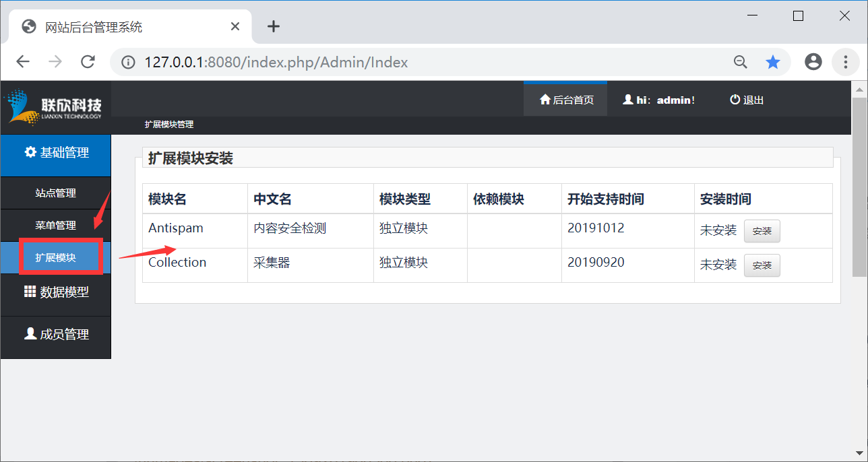Click the 扩展模块管理 breadcrumb text
868x462 pixels.
[169, 125]
